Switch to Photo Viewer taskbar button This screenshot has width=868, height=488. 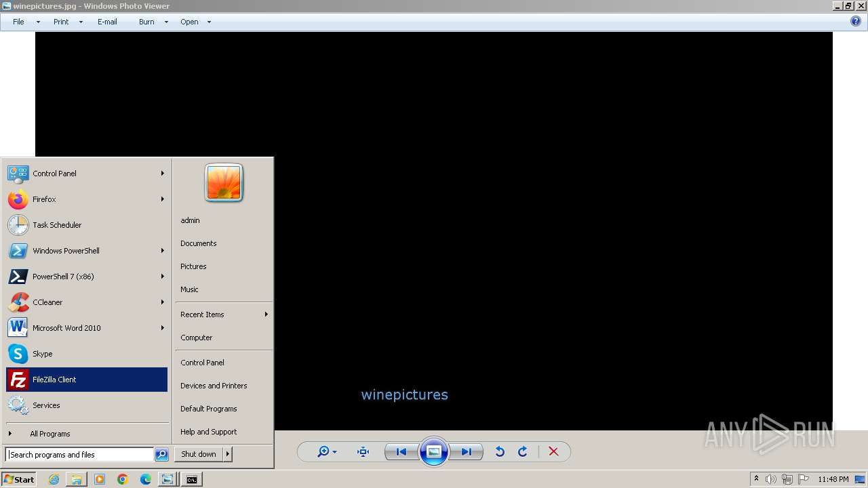[x=167, y=479]
